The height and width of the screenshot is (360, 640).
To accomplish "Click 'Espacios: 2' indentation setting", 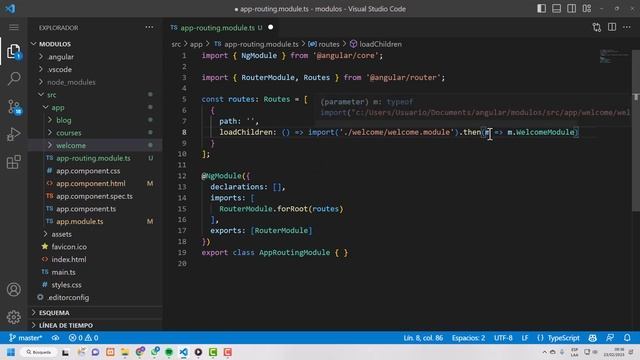I will pos(469,338).
